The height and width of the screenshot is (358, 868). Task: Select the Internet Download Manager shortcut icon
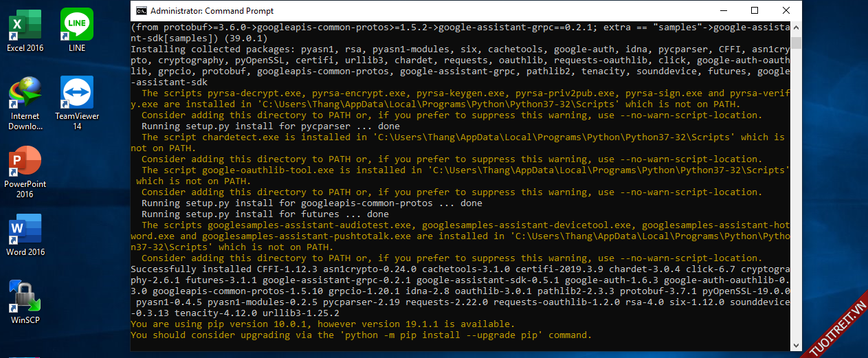tap(25, 93)
